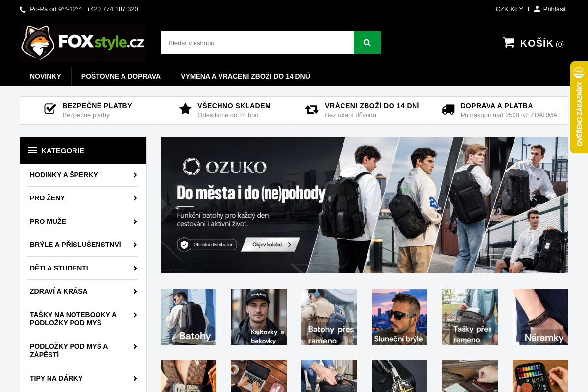This screenshot has height=392, width=588.
Task: Expand the Pro muže category arrow
Action: (135, 221)
